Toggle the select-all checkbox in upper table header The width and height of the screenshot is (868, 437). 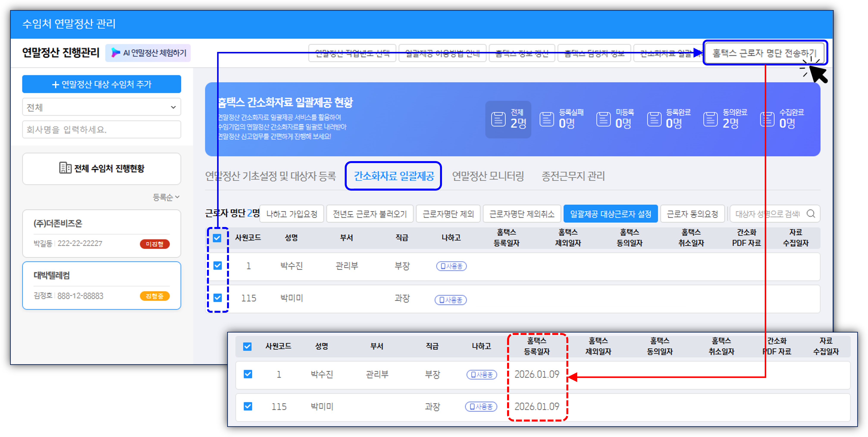(217, 238)
